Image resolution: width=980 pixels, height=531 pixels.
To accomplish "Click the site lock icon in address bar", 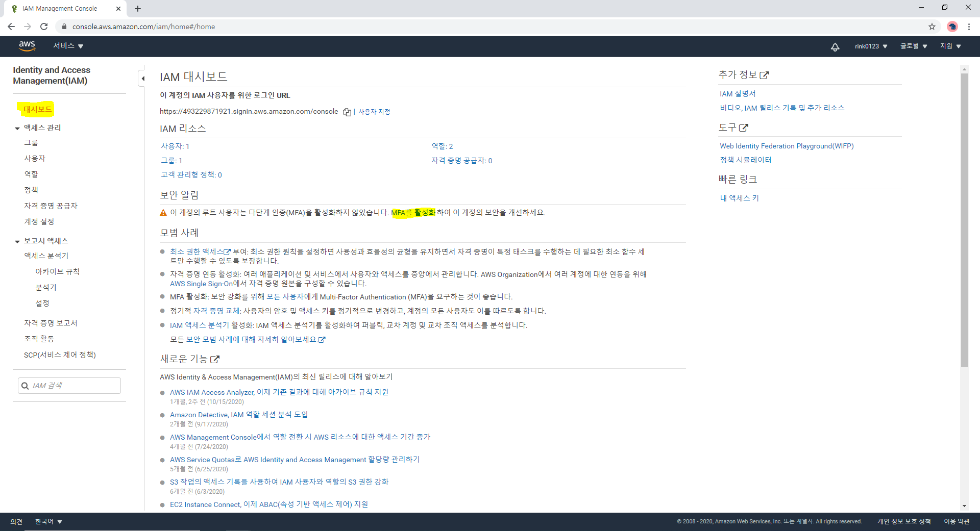I will point(64,27).
